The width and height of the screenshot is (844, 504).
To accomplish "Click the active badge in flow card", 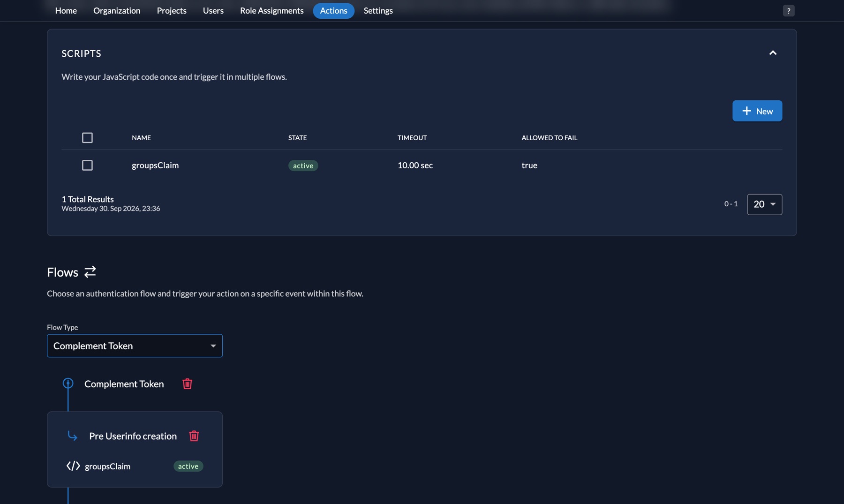I will (x=188, y=466).
